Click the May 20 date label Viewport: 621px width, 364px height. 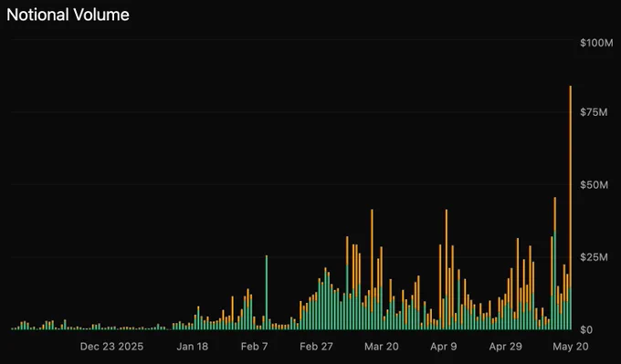[x=571, y=347]
